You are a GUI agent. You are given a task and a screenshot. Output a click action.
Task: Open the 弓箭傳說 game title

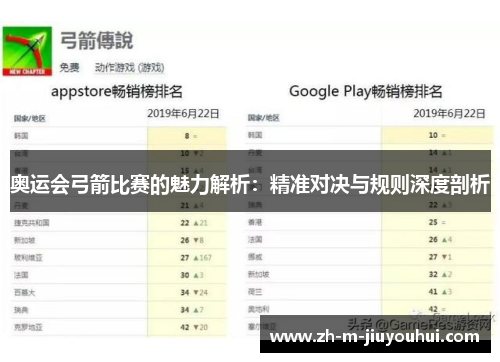[x=97, y=41]
